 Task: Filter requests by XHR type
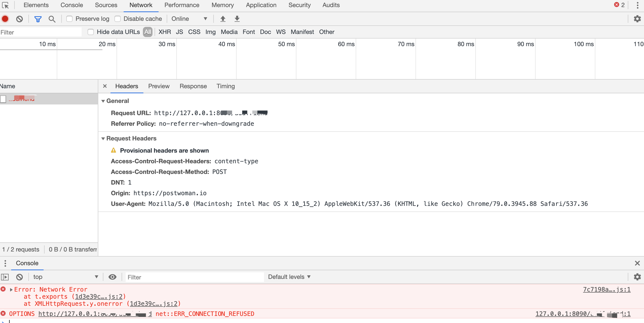[x=165, y=32]
